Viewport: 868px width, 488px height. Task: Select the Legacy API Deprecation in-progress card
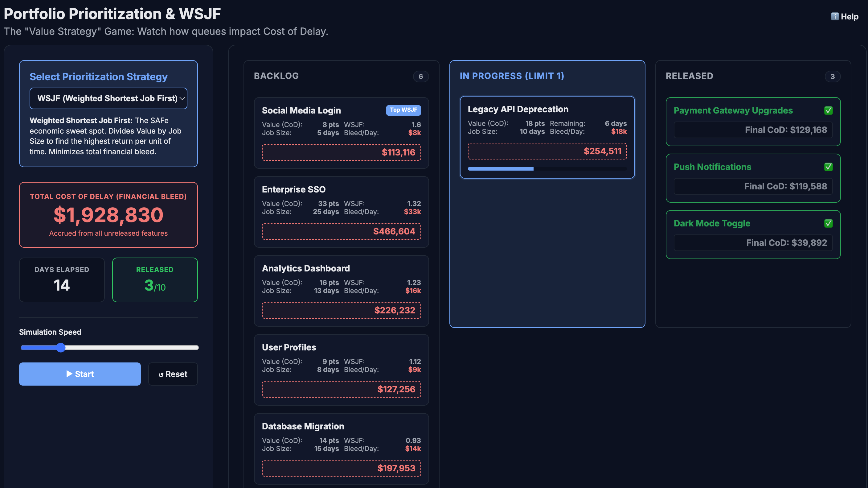pyautogui.click(x=547, y=137)
